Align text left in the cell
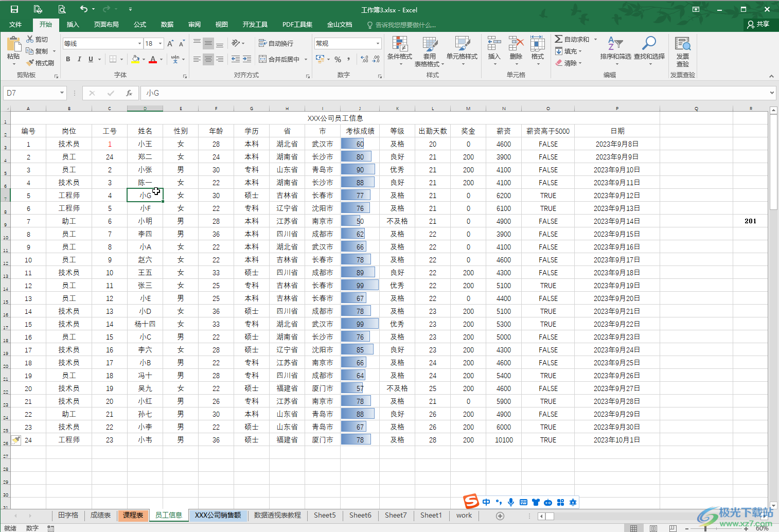This screenshot has height=532, width=779. pos(197,59)
